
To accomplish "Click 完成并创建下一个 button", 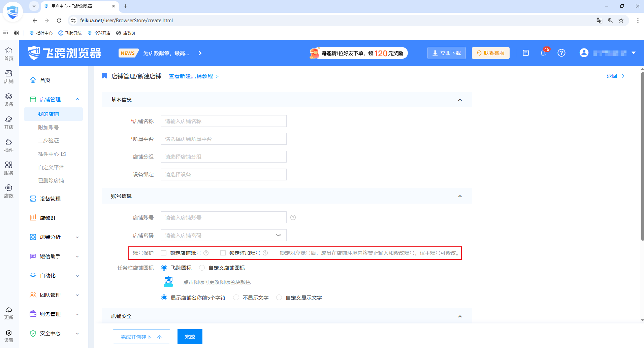I will [x=141, y=337].
